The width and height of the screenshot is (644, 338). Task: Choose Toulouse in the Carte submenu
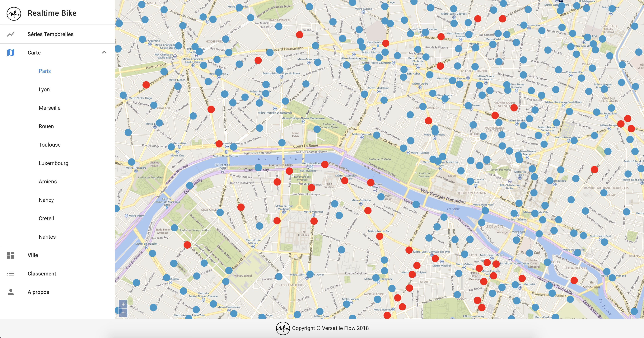(x=49, y=145)
